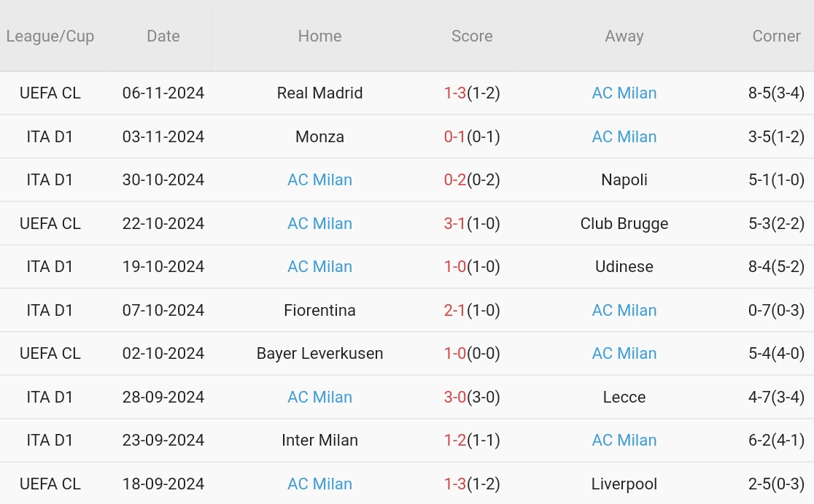Viewport: 814px width, 504px height.
Task: Click AC Milan link in Napoli match row
Action: pyautogui.click(x=319, y=180)
